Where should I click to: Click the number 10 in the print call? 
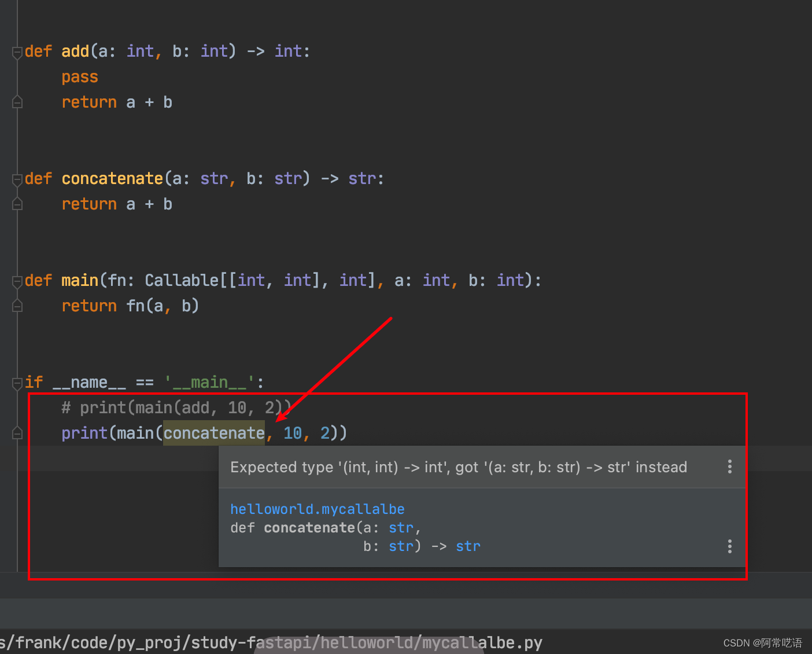click(293, 433)
